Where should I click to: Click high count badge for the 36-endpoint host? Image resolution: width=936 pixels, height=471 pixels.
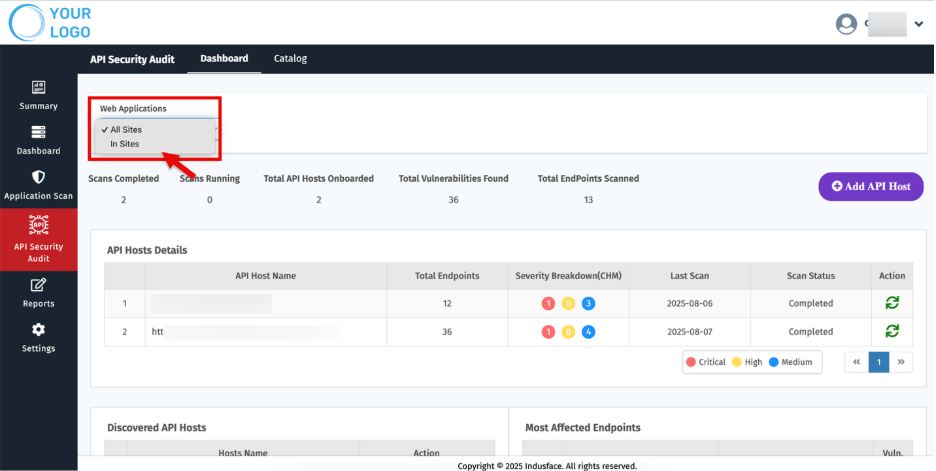click(568, 331)
